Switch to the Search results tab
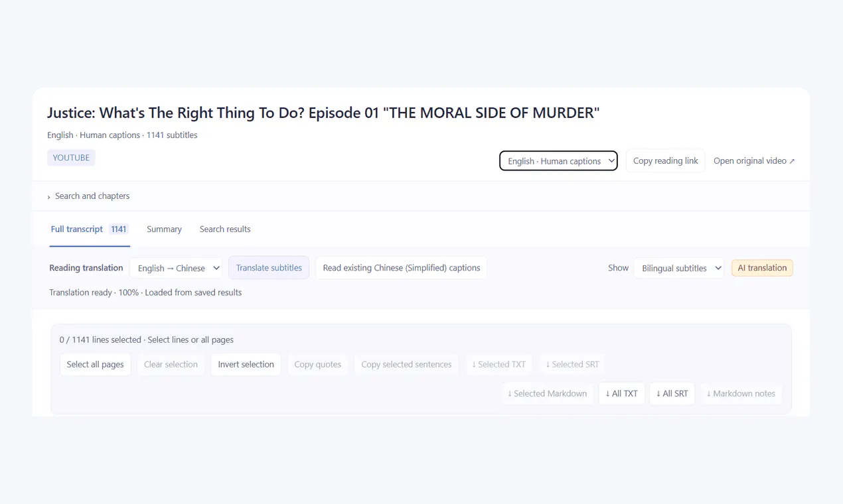Viewport: 843px width, 504px height. [x=225, y=229]
